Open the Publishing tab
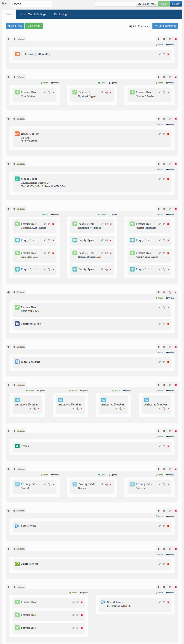Screen dimensions: 184x644 coord(60,14)
